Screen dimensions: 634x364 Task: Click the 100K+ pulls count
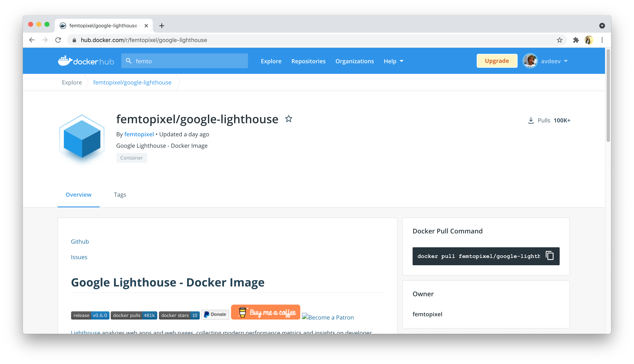click(562, 120)
